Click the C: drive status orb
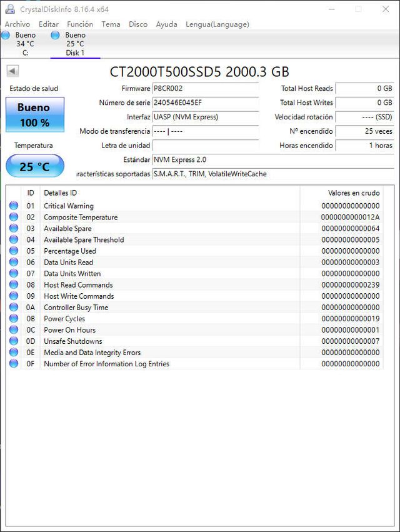 6,35
